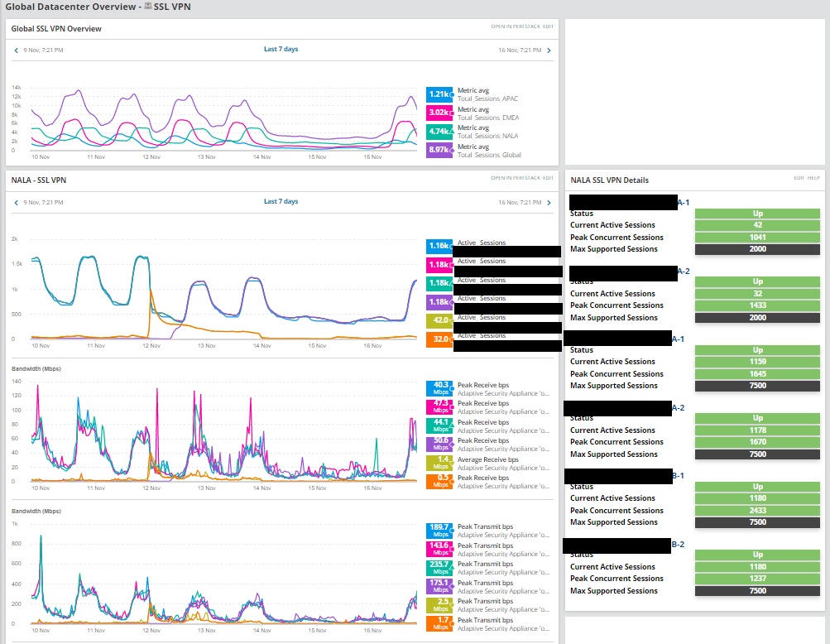830x644 pixels.
Task: Select the Peak Concurrent Sessions value 1645
Action: pos(757,374)
